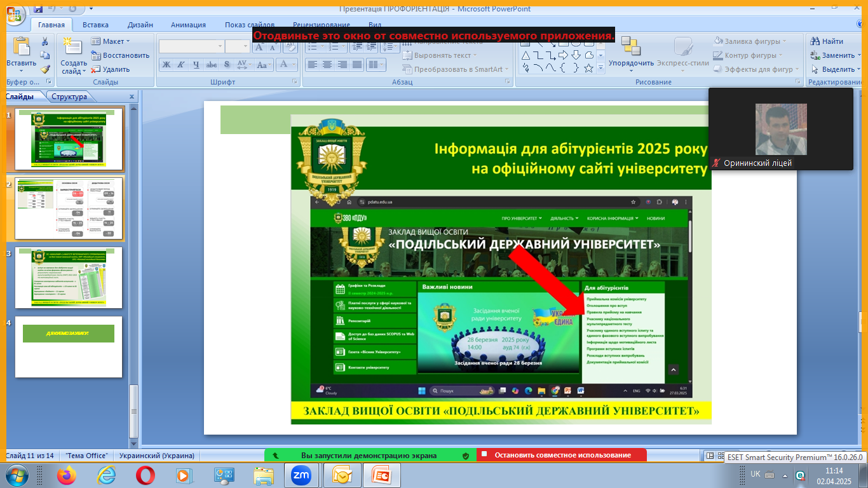The height and width of the screenshot is (488, 868).
Task: Toggle center text alignment
Action: (327, 65)
